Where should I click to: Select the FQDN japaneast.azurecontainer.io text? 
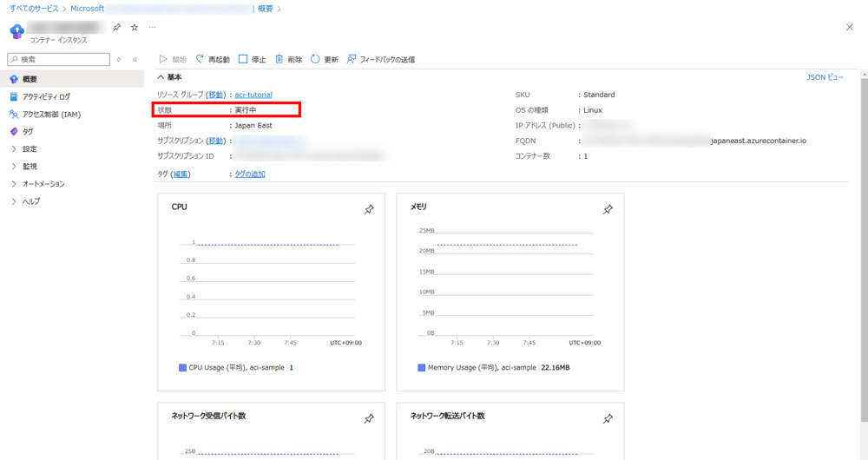(759, 141)
